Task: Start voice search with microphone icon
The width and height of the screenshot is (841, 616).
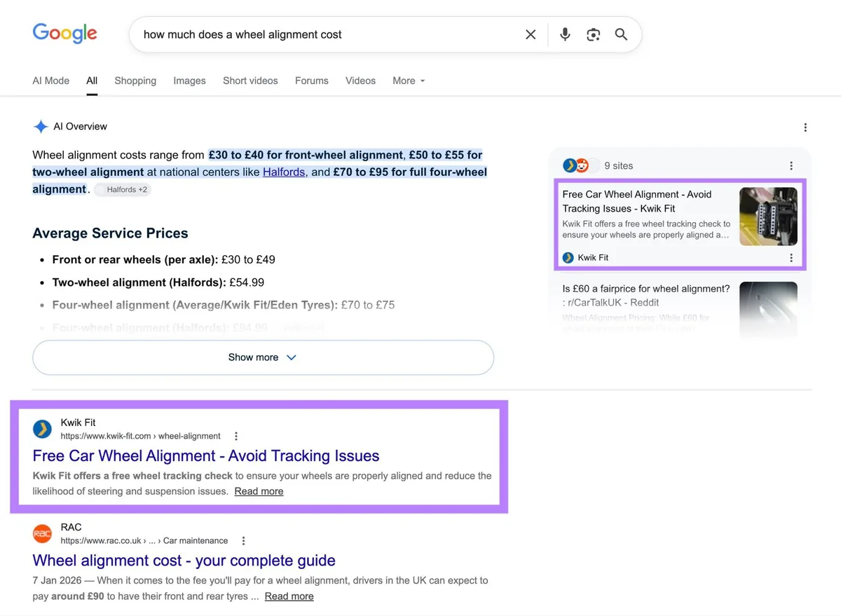Action: (x=565, y=34)
